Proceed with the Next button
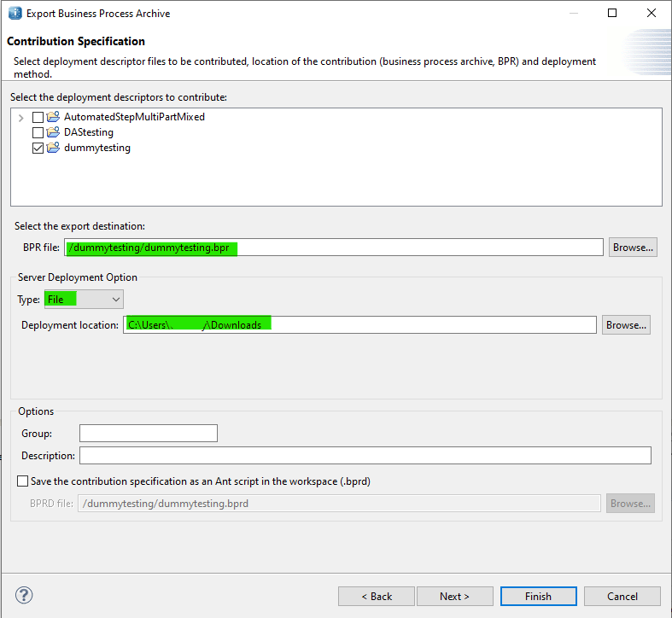The height and width of the screenshot is (618, 672). [455, 596]
